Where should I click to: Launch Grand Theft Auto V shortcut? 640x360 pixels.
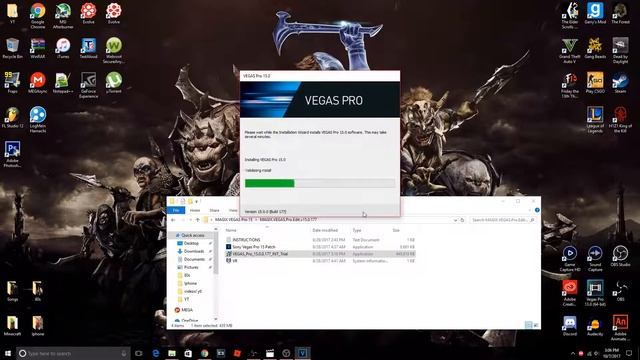pos(569,50)
